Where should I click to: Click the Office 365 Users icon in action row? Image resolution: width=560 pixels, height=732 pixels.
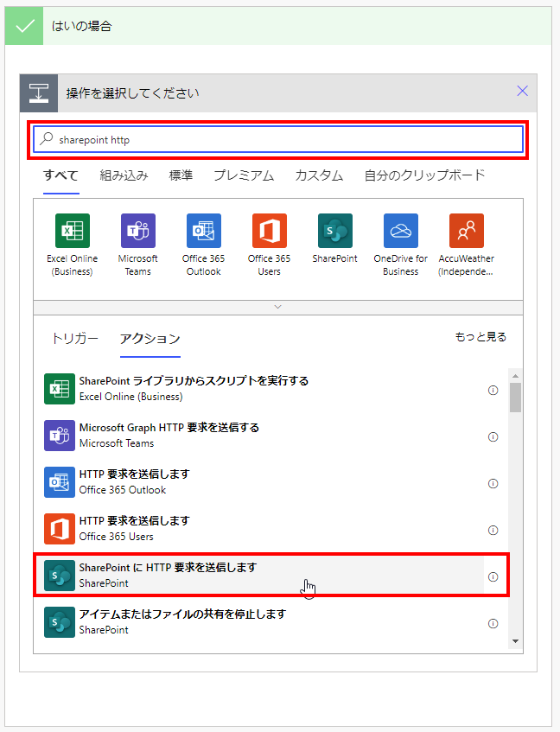click(x=60, y=528)
